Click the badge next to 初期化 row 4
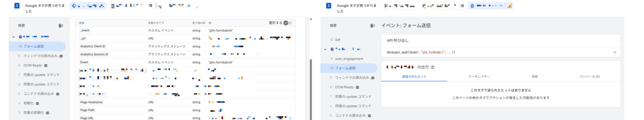Viewport: 644px width, 120px height. pos(37,103)
